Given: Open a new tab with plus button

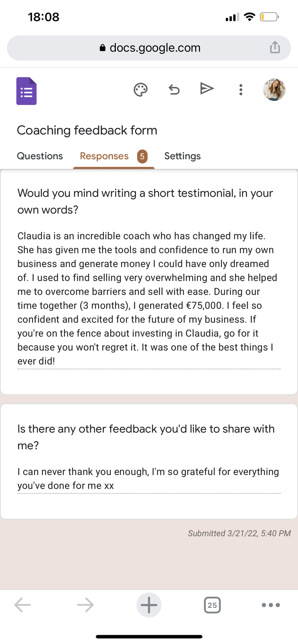Looking at the screenshot, I should point(149,605).
